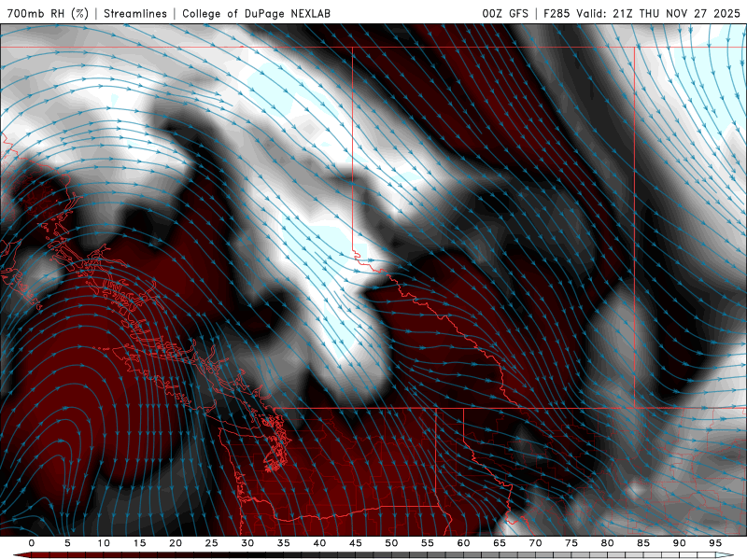
Task: Click "Valid: 21Z THU NOV 27 2025" text
Action: (x=658, y=13)
